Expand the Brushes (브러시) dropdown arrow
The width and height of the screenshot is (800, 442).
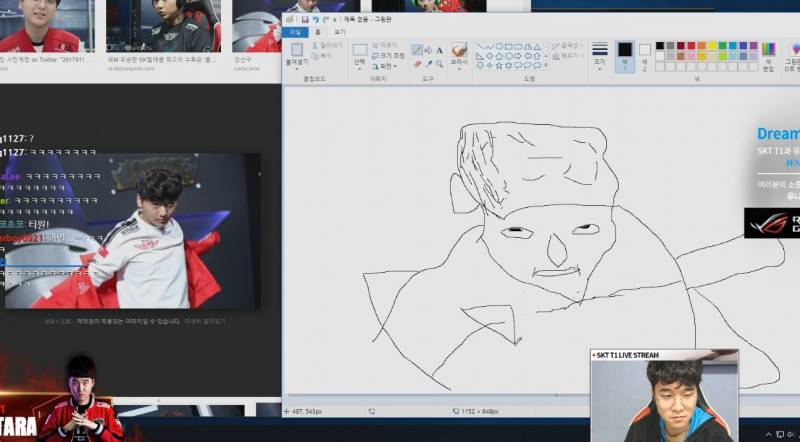point(459,68)
